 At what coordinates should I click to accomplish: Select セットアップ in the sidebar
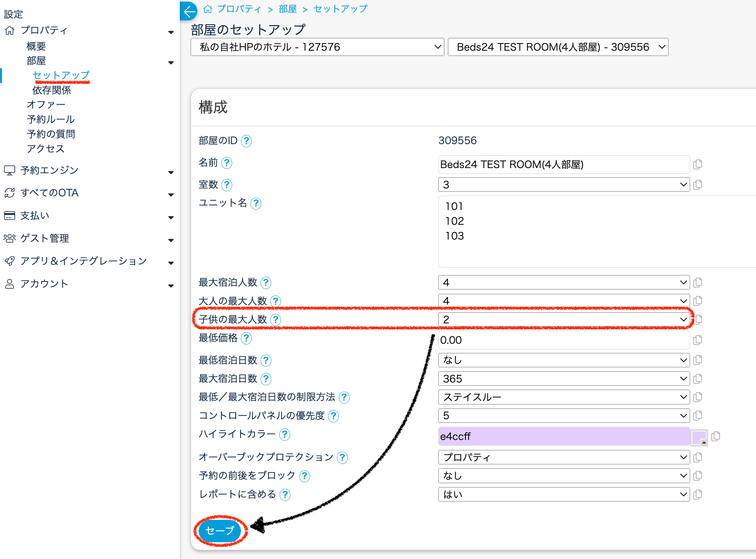(61, 75)
